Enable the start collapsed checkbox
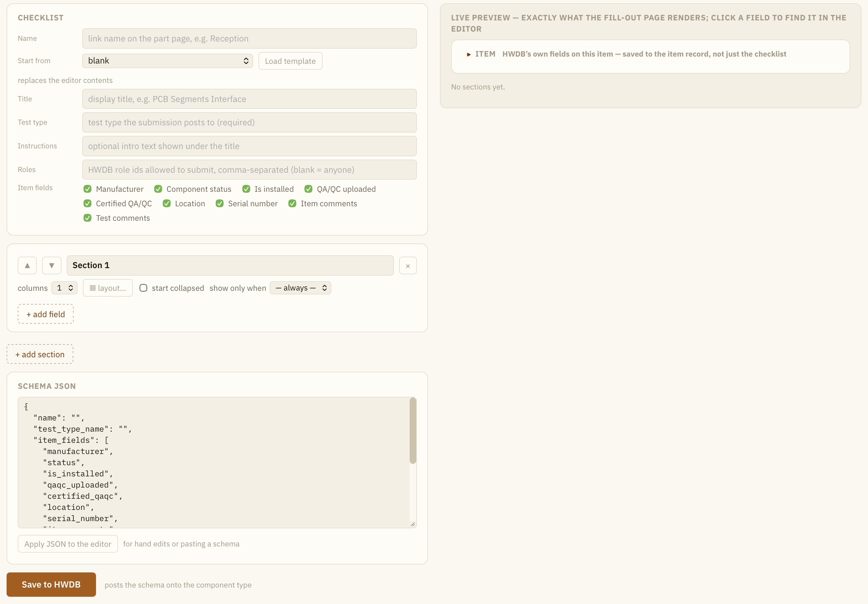The width and height of the screenshot is (868, 604). [143, 288]
